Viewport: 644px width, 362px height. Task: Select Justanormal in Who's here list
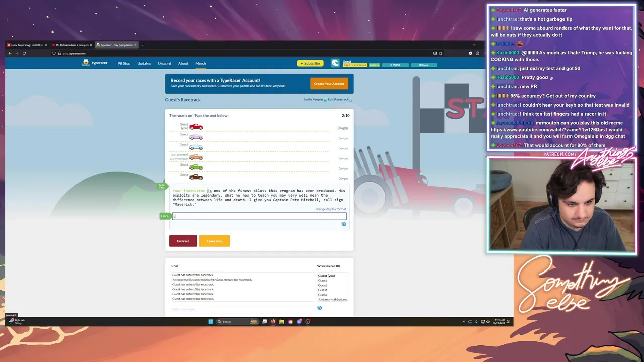[333, 299]
